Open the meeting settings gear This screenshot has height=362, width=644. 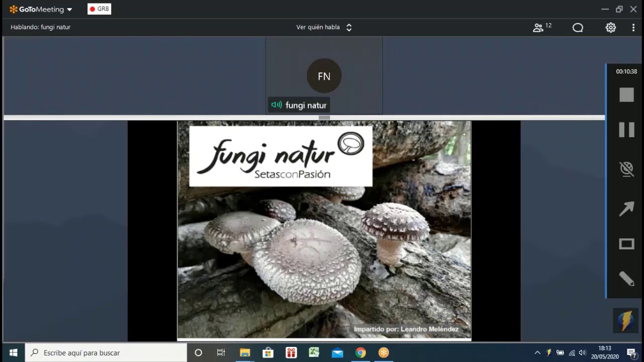611,28
